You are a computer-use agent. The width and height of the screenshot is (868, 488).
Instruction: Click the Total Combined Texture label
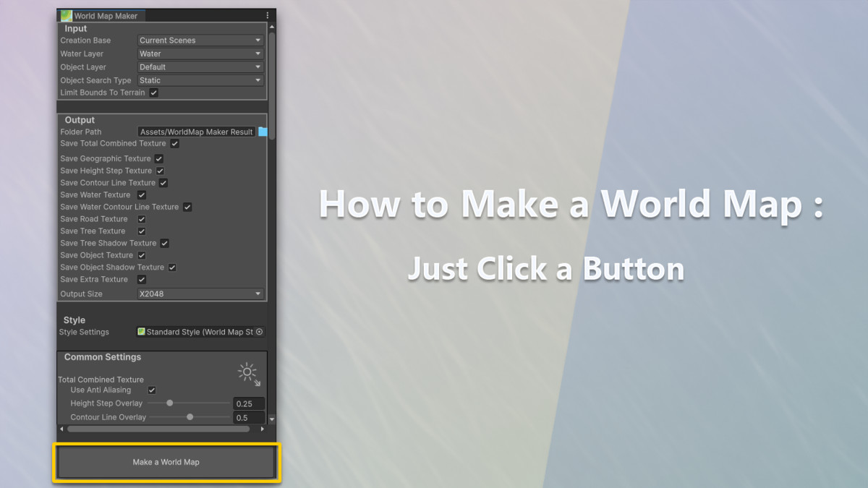coord(101,380)
